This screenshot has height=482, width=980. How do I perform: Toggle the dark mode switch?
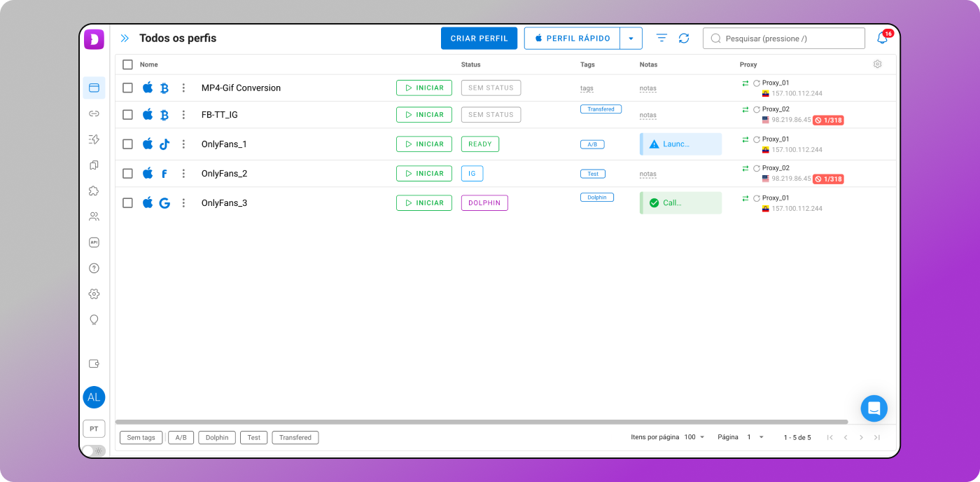(94, 450)
